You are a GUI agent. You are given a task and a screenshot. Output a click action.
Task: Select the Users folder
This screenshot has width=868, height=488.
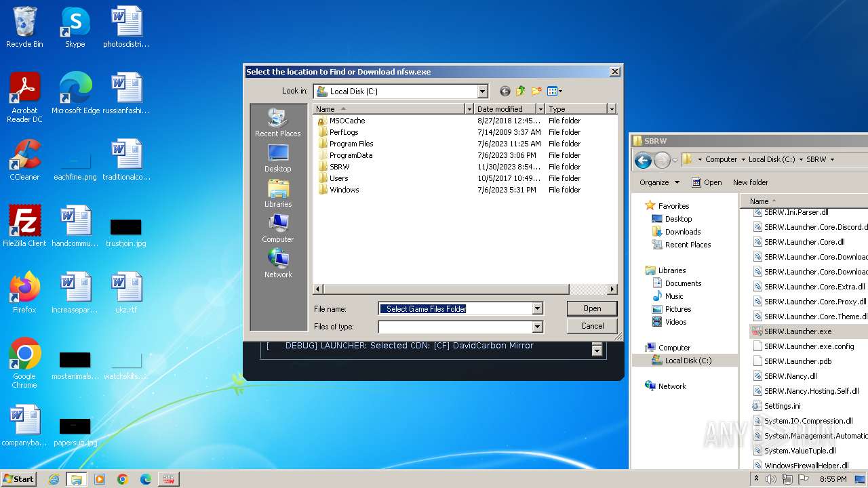(x=338, y=178)
